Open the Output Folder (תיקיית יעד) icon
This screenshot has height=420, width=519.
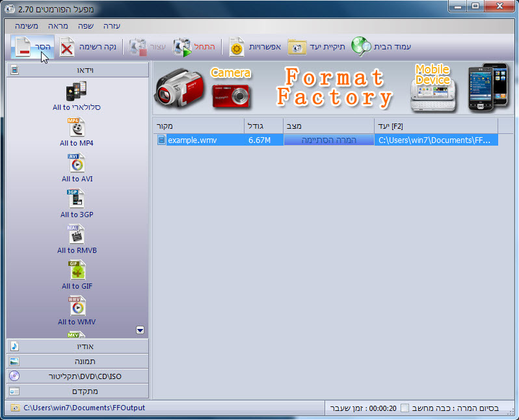pos(297,47)
